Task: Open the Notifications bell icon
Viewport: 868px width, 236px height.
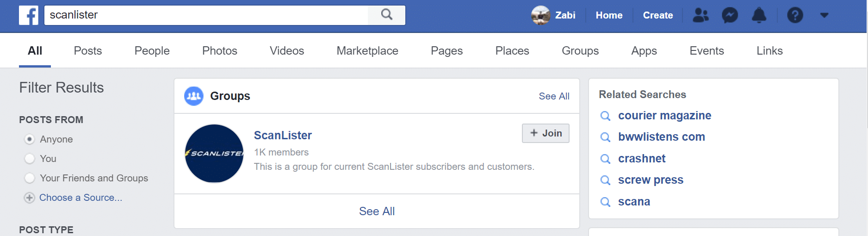Action: tap(759, 15)
